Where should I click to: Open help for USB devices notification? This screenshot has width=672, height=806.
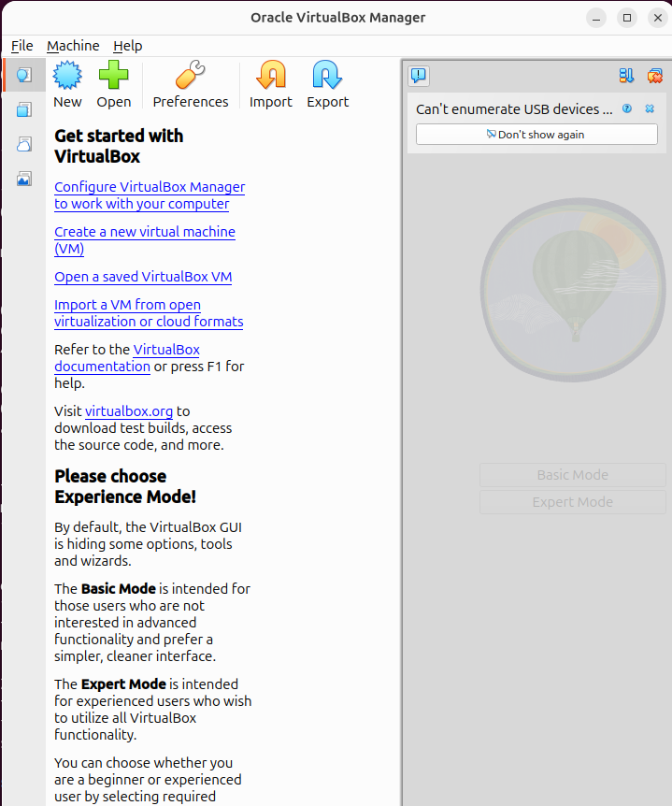tap(627, 108)
